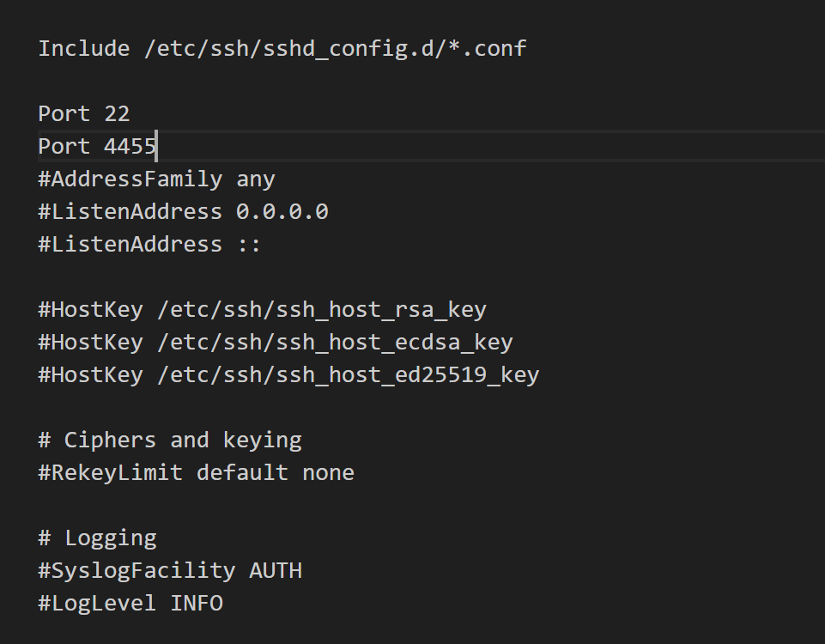Click the INFO value after LogLevel
825x644 pixels.
click(x=196, y=604)
